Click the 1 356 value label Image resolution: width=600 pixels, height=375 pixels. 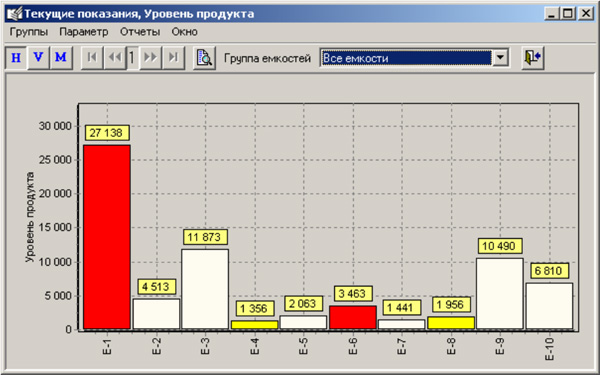click(255, 308)
